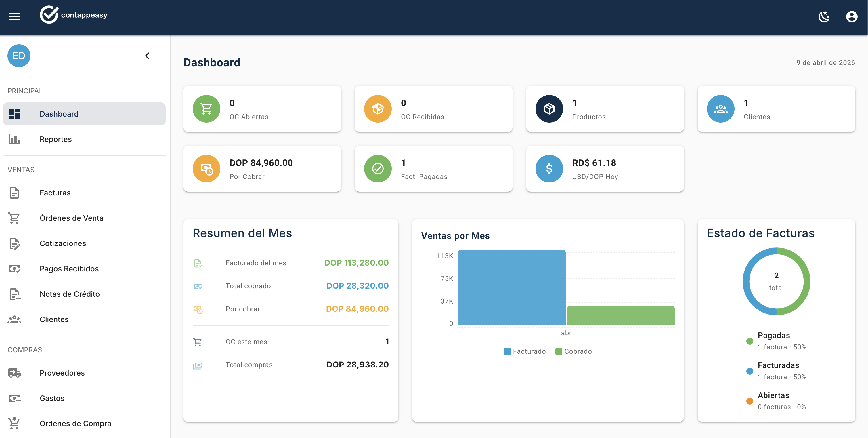Click the Órdenes de Venta cart icon
Screen dimensions: 868x438
pos(14,218)
